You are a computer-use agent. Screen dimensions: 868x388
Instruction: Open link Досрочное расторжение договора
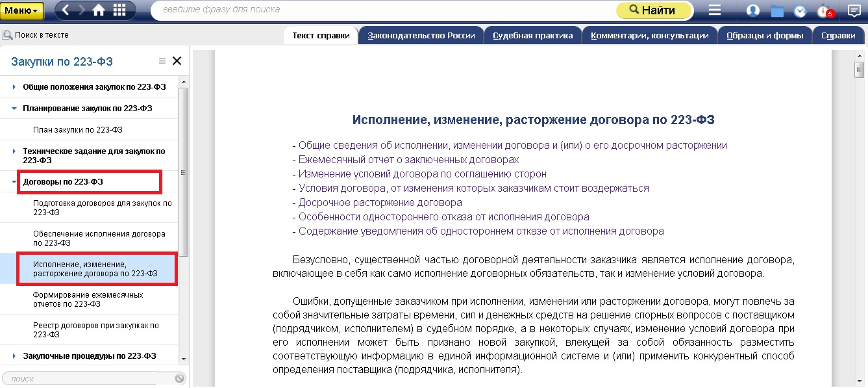click(x=380, y=203)
